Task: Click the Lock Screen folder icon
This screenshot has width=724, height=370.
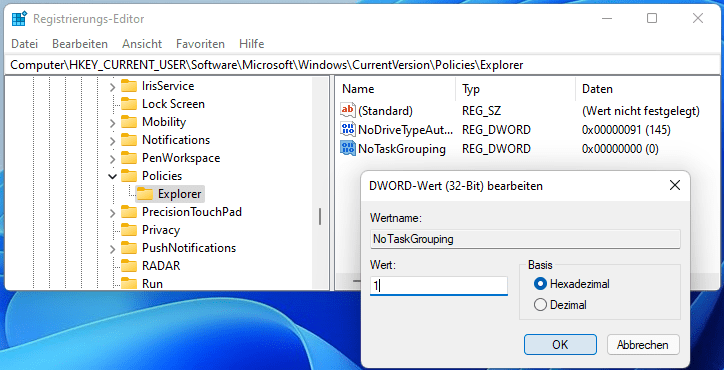Action: tap(129, 104)
